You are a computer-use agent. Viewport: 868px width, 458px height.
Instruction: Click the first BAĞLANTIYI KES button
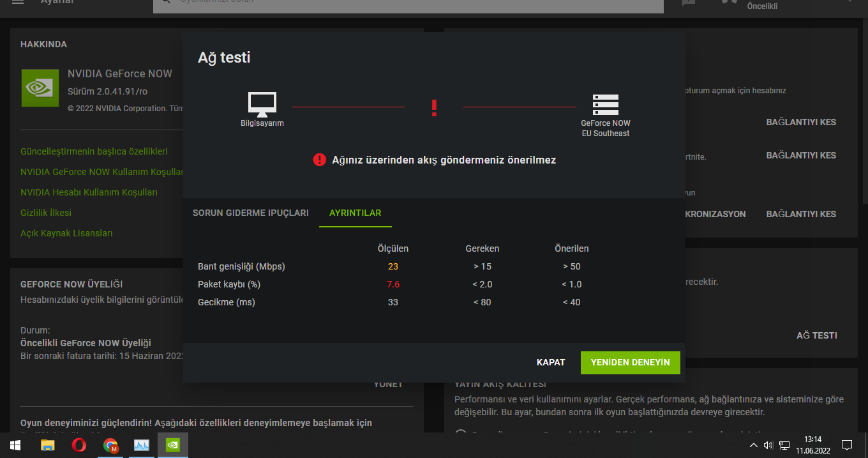[x=801, y=122]
